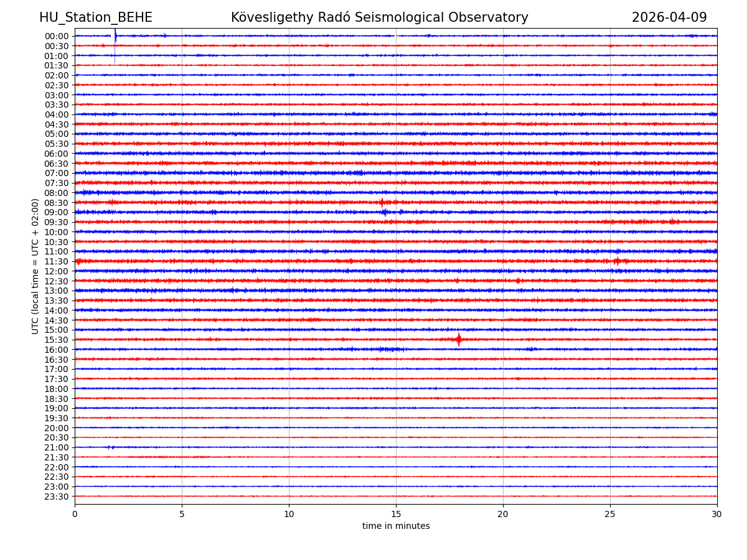The image size is (747, 560).
Task: Pick the red burst on the 08:30 trace
Action: [x=382, y=202]
